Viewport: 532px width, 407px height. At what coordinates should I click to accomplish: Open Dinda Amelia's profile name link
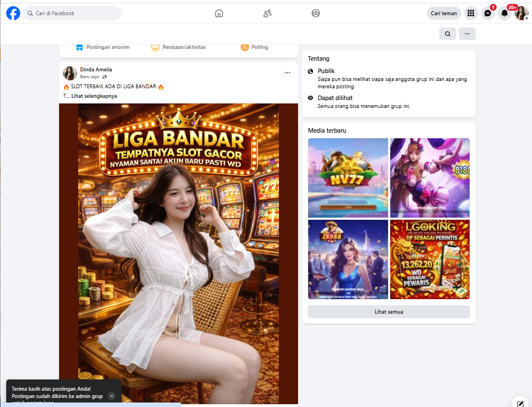(96, 70)
